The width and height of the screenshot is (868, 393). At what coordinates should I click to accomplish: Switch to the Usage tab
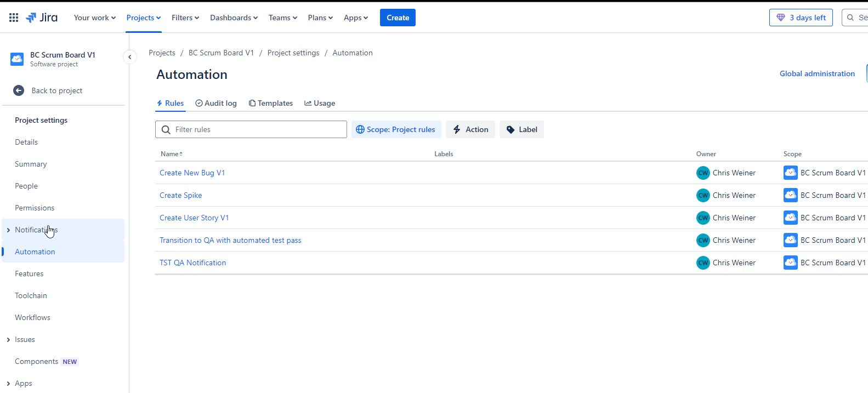(320, 103)
